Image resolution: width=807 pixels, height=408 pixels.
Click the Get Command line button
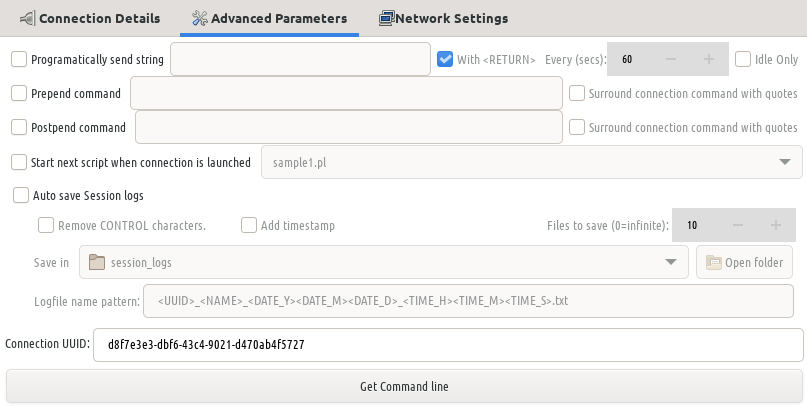404,386
